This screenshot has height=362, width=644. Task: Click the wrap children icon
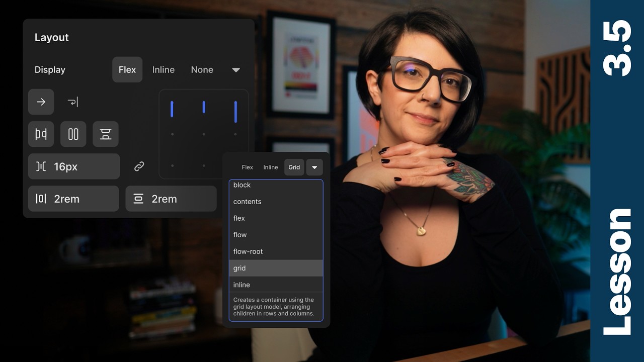(73, 102)
